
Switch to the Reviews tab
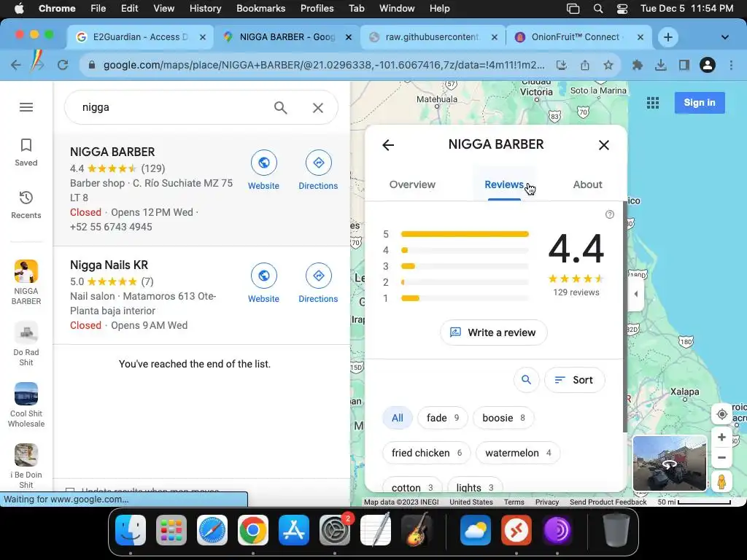coord(504,184)
